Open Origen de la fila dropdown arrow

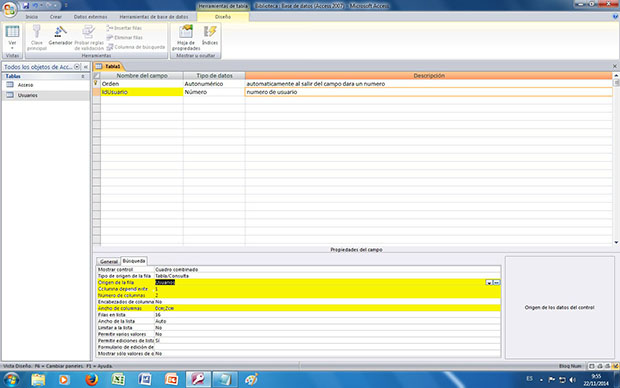[489, 282]
